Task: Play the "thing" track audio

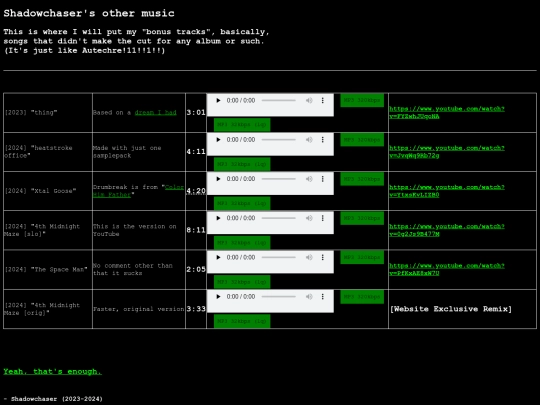Action: click(x=218, y=101)
